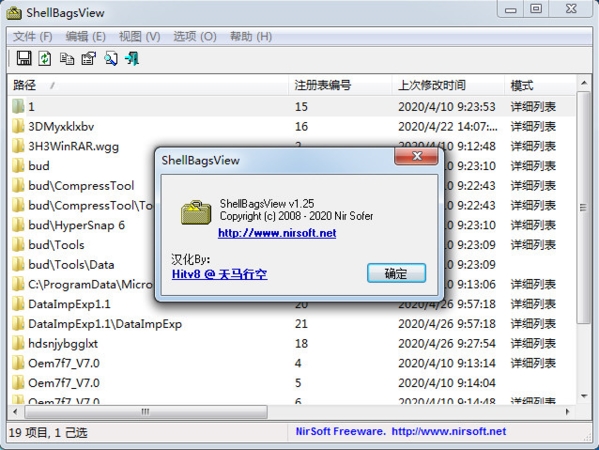Click the briefcase icon in the About dialog
The width and height of the screenshot is (599, 450).
196,212
